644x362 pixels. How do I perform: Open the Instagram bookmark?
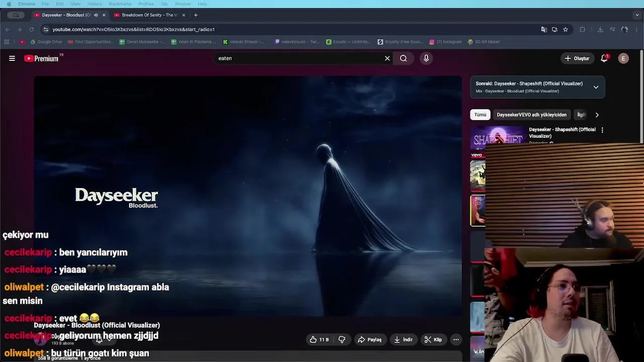pos(445,42)
